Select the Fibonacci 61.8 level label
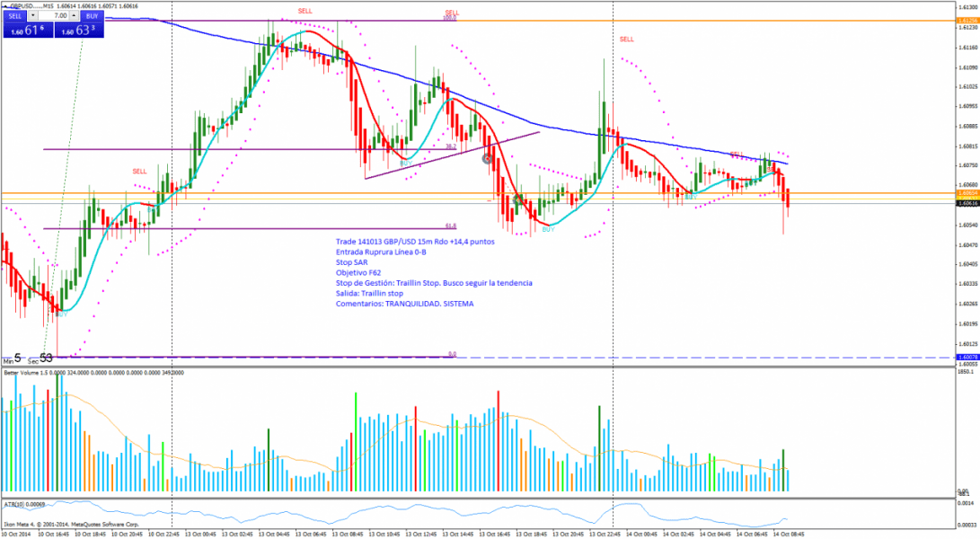Viewport: 980px width, 539px height. tap(450, 226)
